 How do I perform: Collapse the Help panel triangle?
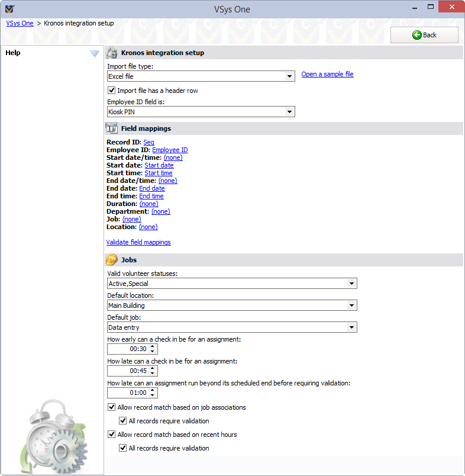click(94, 54)
